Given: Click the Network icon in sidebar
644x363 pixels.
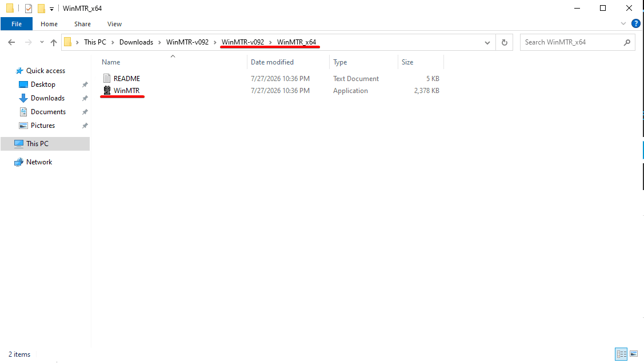Looking at the screenshot, I should (x=19, y=162).
